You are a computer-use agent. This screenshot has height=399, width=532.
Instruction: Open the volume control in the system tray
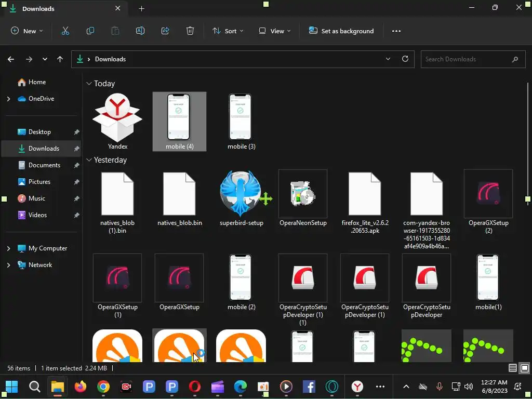469,387
